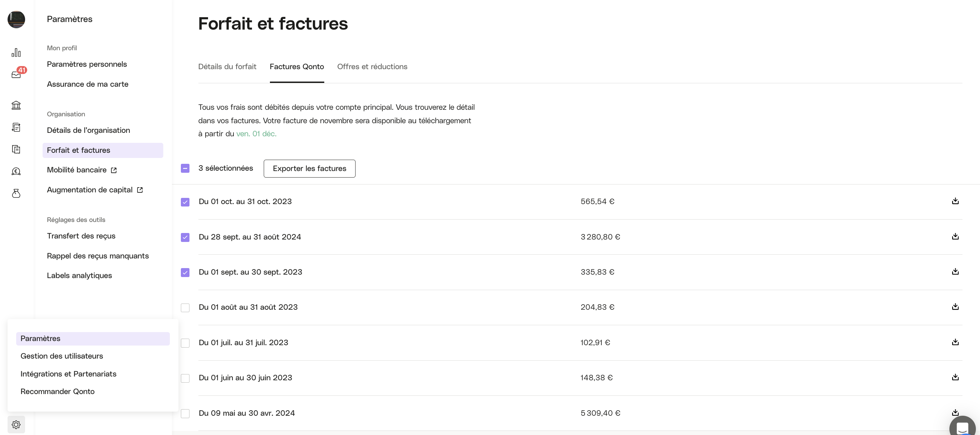980x435 pixels.
Task: Open Labels analytiques settings
Action: (x=79, y=276)
